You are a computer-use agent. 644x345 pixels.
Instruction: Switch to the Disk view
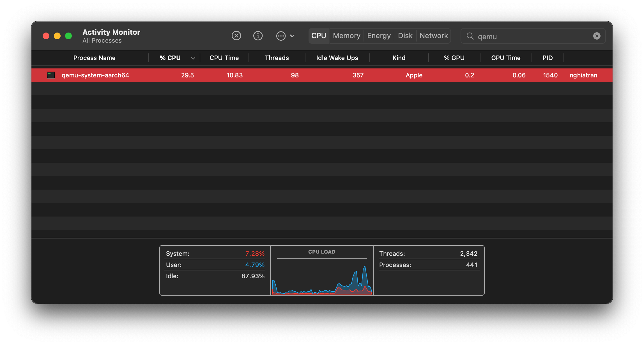405,36
